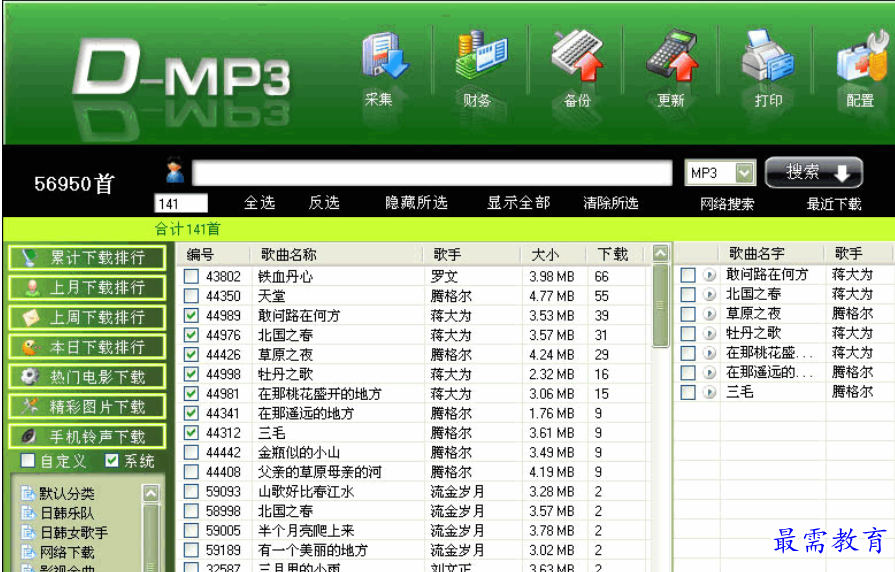
Task: Click the song search input field
Action: tap(432, 173)
